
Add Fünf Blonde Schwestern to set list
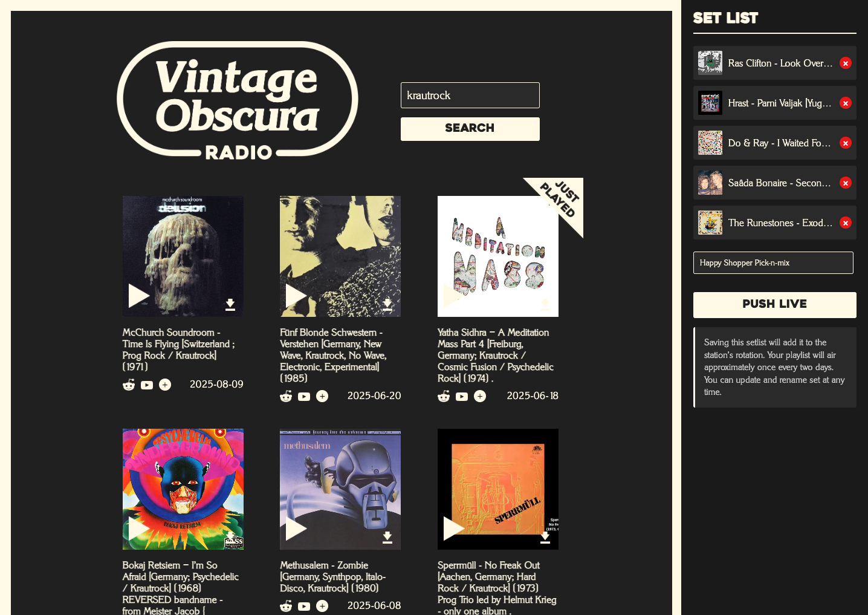click(322, 396)
